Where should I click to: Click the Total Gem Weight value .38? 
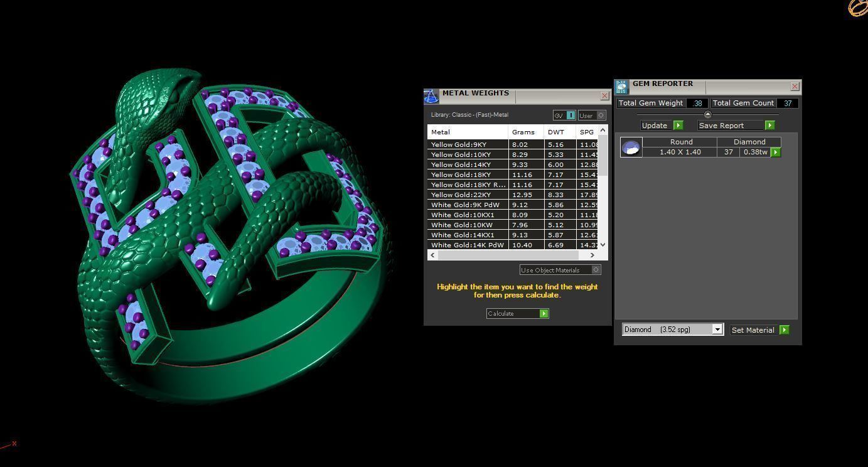(697, 103)
